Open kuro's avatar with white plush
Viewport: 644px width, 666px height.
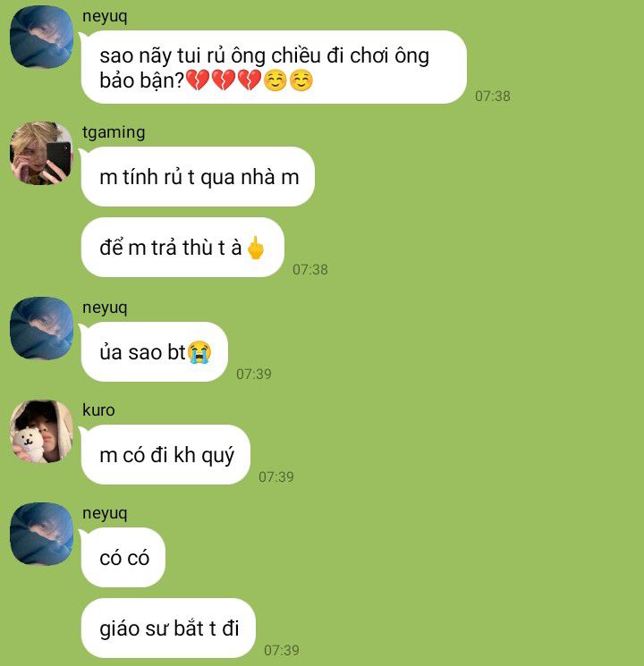(x=41, y=431)
